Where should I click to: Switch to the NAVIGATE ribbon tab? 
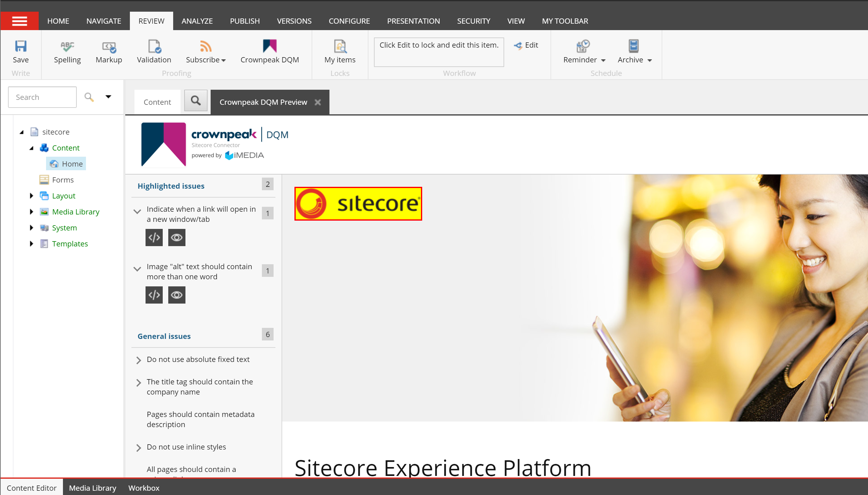pos(103,21)
